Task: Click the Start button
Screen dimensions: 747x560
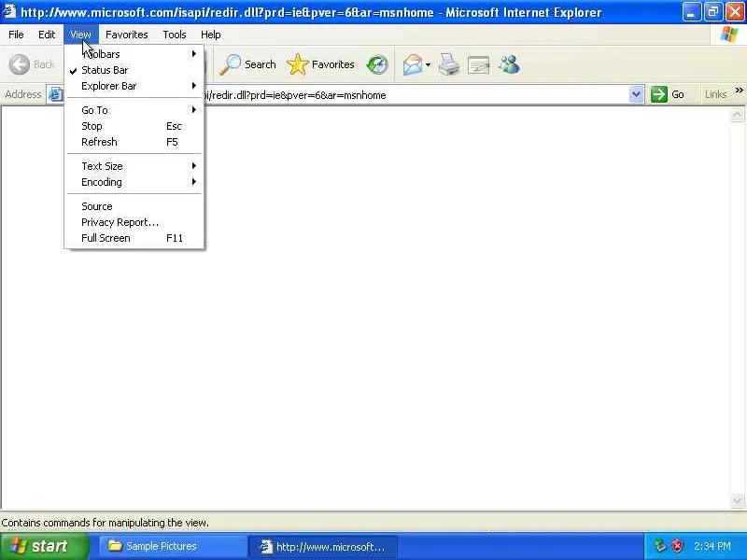Action: [45, 546]
